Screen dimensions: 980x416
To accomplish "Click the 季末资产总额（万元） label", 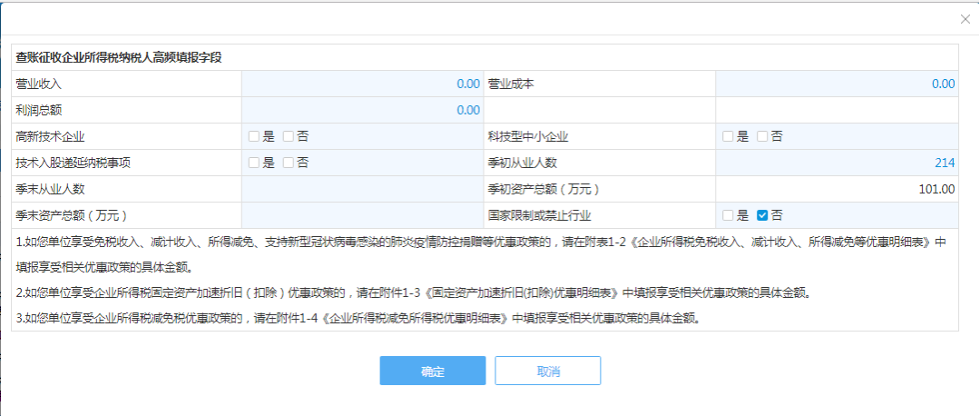I will click(x=73, y=215).
